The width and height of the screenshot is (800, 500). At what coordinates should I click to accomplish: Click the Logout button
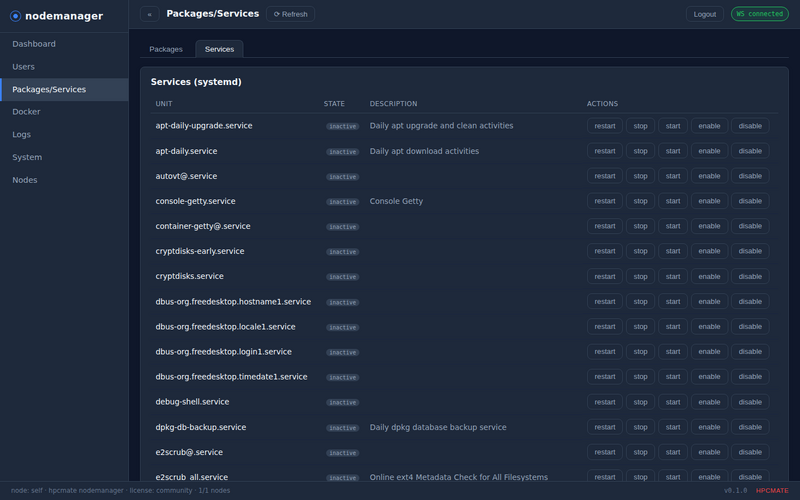(705, 14)
